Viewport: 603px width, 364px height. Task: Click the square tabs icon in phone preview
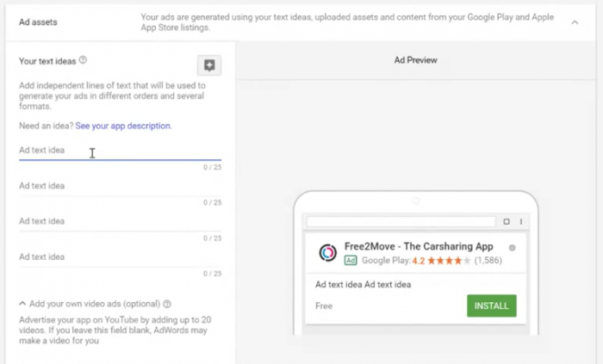(507, 221)
